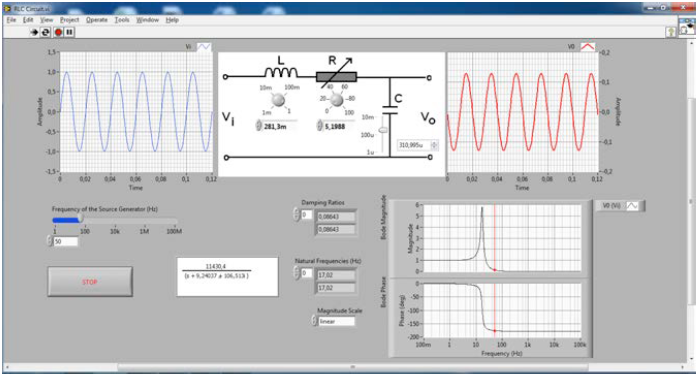Click the Pause toolbar icon
Screen dimensions: 696x375
[x=70, y=32]
